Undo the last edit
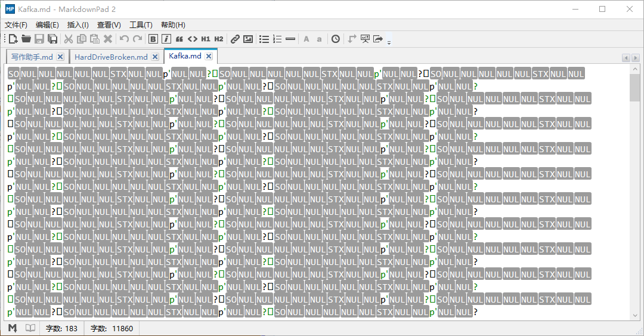This screenshot has width=644, height=336. coord(125,39)
